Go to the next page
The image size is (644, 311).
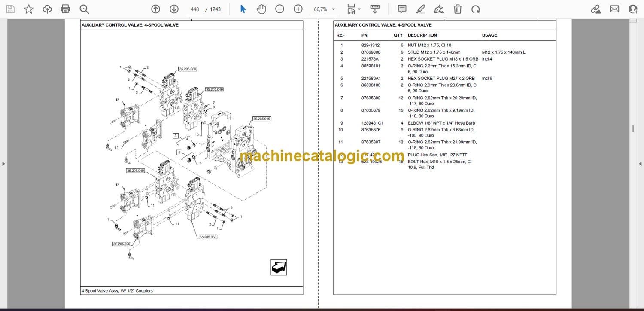[x=174, y=9]
